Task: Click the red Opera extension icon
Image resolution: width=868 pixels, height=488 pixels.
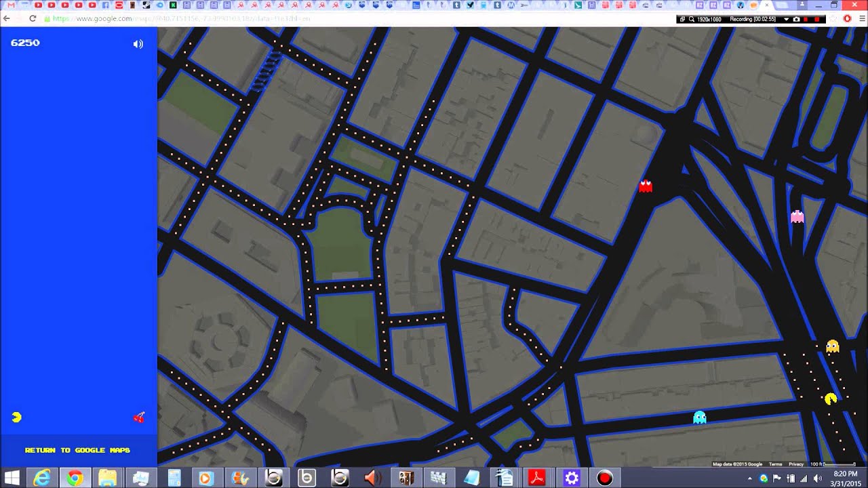Action: click(847, 18)
